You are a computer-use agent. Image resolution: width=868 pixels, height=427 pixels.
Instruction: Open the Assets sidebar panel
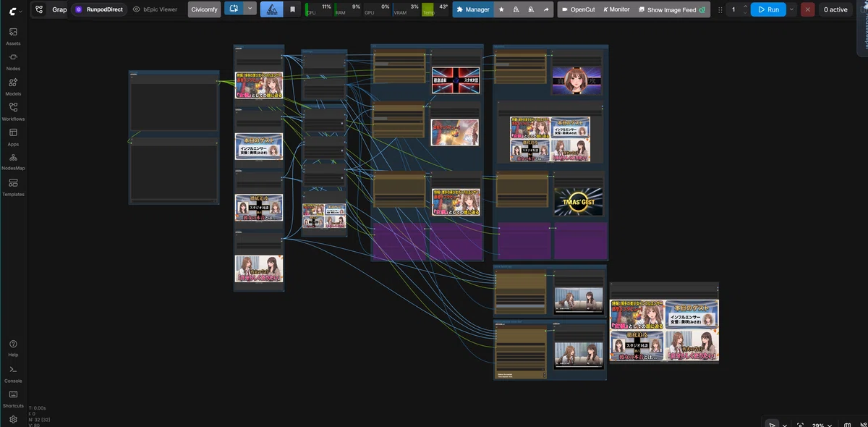[13, 36]
